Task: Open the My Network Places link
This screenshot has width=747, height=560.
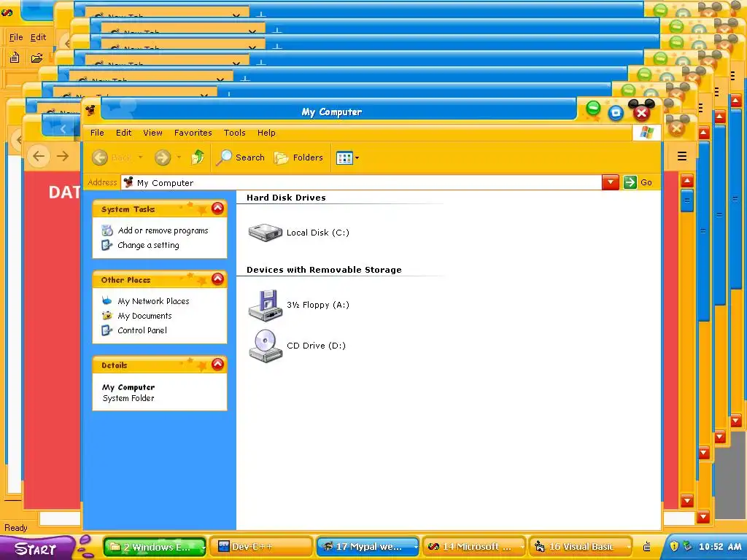Action: click(153, 301)
